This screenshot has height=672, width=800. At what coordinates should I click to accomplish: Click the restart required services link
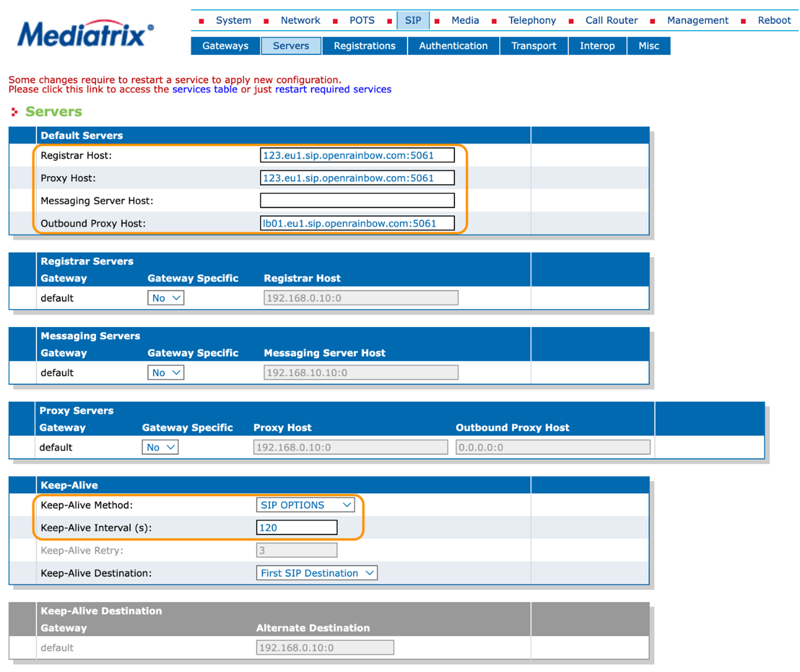[x=333, y=89]
